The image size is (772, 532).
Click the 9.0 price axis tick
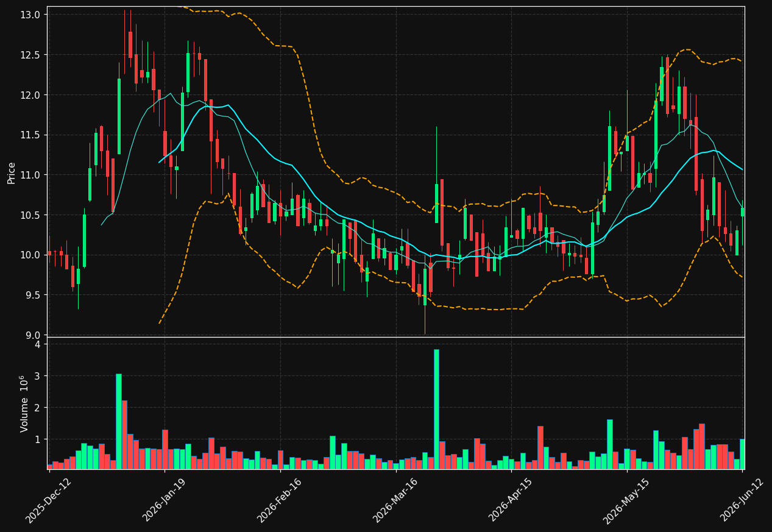[x=33, y=335]
